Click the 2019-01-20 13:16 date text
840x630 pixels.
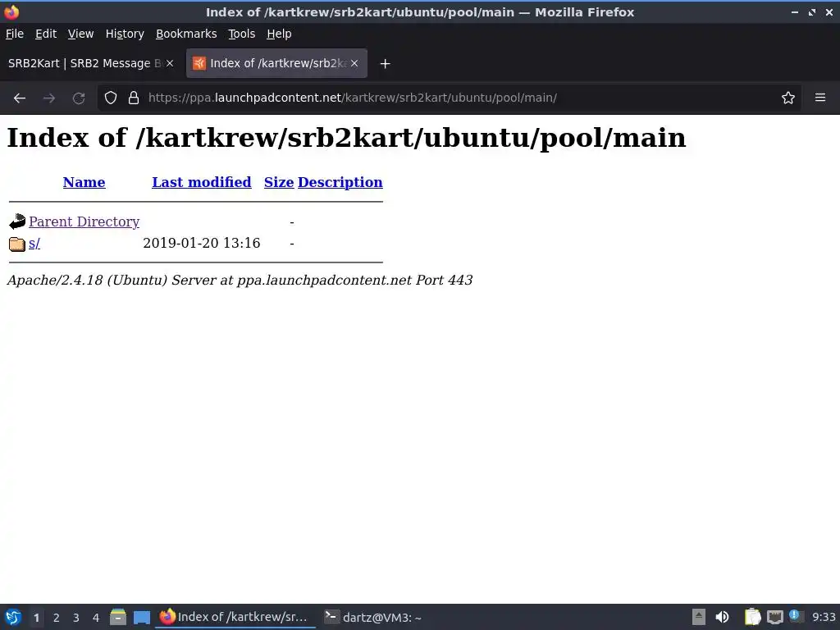(202, 243)
